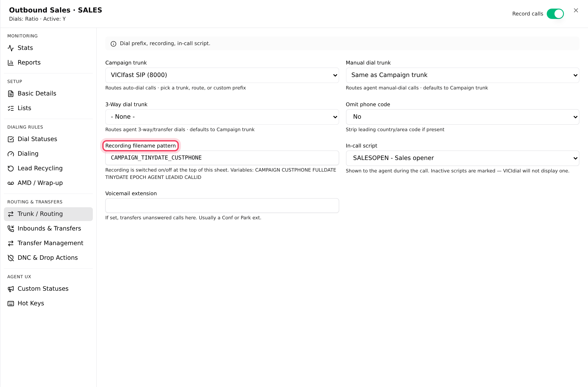588x387 pixels.
Task: Open the Transfer Management section
Action: click(48, 243)
